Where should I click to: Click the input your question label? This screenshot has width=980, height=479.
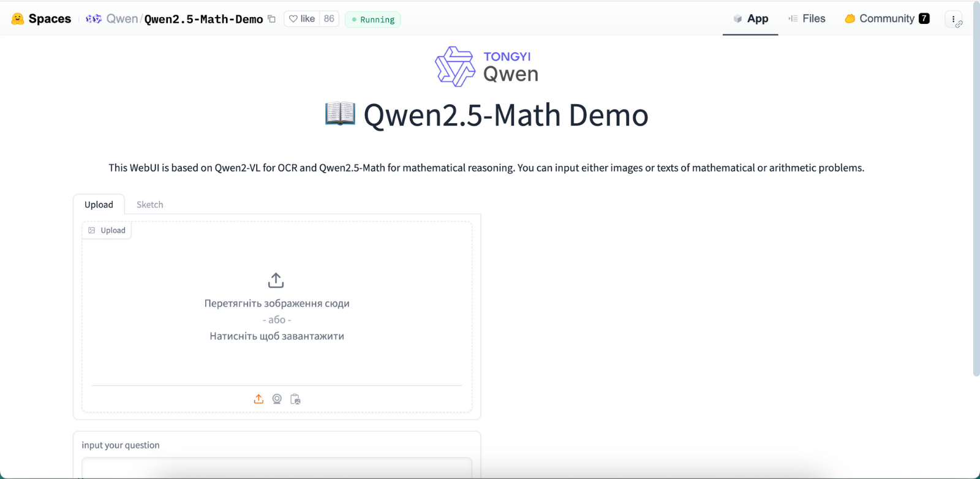(x=121, y=445)
